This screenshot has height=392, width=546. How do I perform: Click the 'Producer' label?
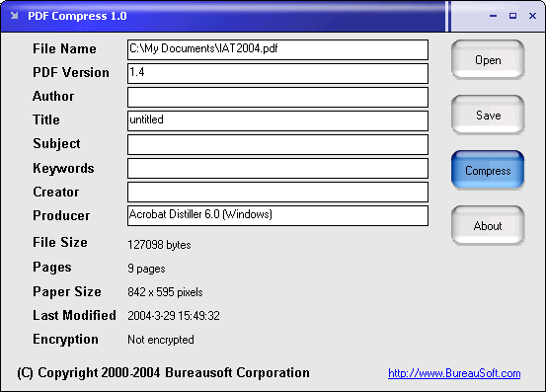coord(61,215)
